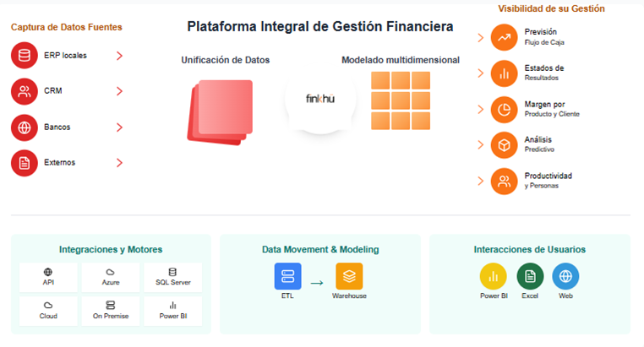Expand the chevron next to ERP locales
The image size is (644, 347).
point(119,56)
